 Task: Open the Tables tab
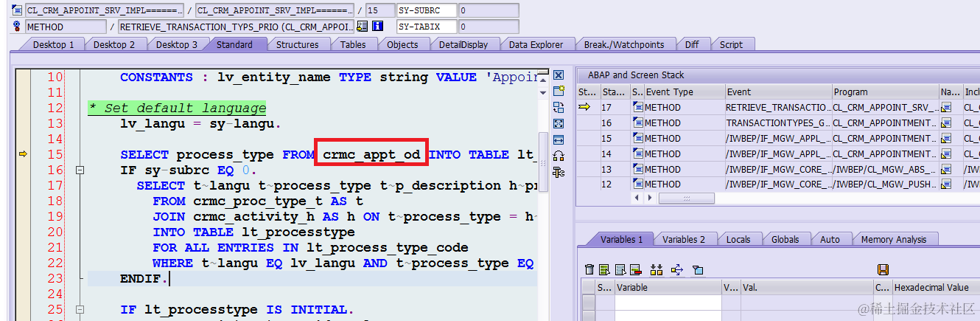(353, 44)
